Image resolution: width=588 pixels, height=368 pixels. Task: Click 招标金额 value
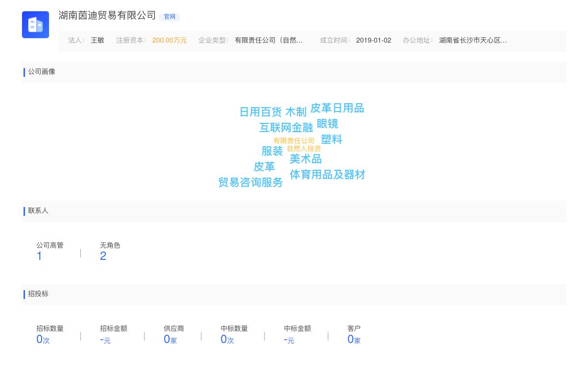[x=105, y=340]
